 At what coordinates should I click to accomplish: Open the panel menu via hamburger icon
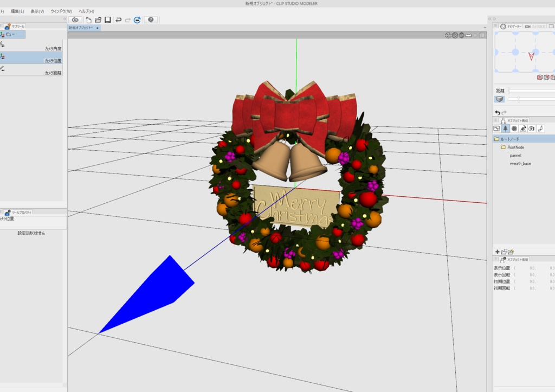495,120
